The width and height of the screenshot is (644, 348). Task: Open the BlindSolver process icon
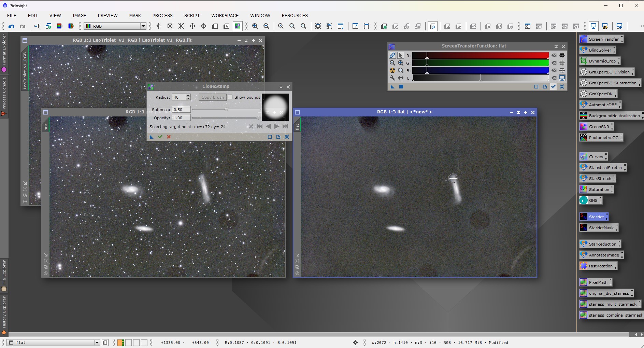click(x=597, y=50)
